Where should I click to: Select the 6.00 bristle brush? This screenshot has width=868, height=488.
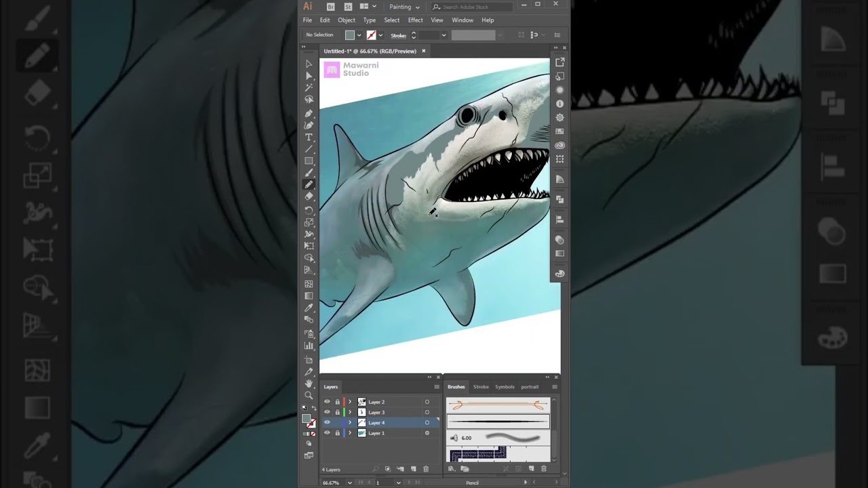498,438
